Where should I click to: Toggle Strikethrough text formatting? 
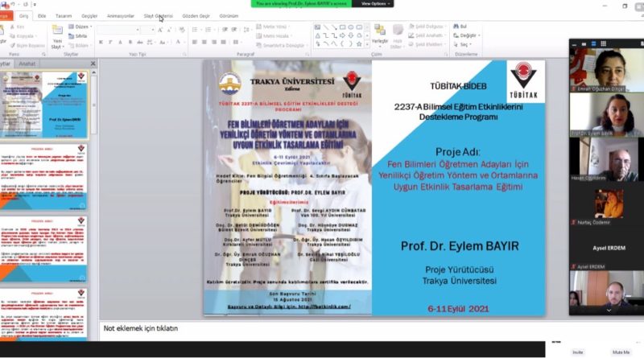click(x=140, y=42)
